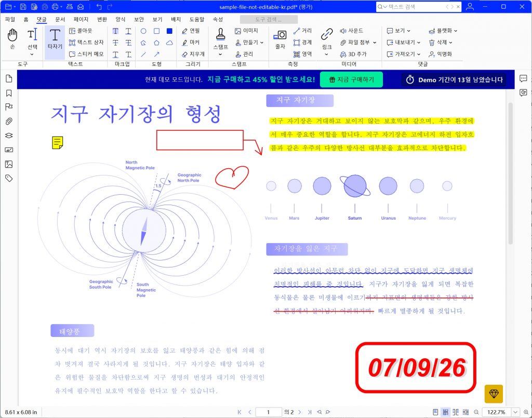This screenshot has height=418, width=532.
Task: Click the zoom out minus button
Action: (476, 412)
